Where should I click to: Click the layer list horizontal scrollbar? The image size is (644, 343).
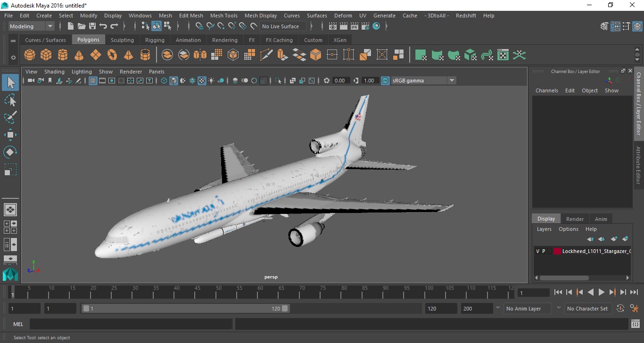564,278
